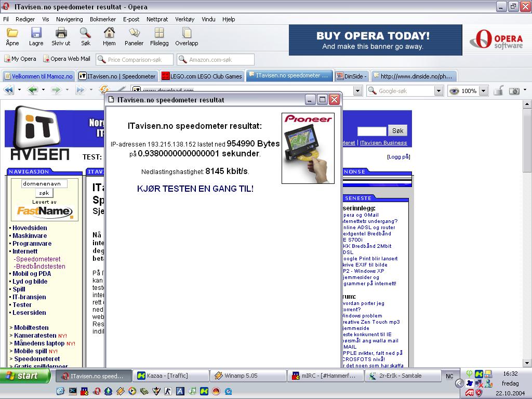Click the Lagre save disk icon
532x399 pixels.
pos(36,33)
